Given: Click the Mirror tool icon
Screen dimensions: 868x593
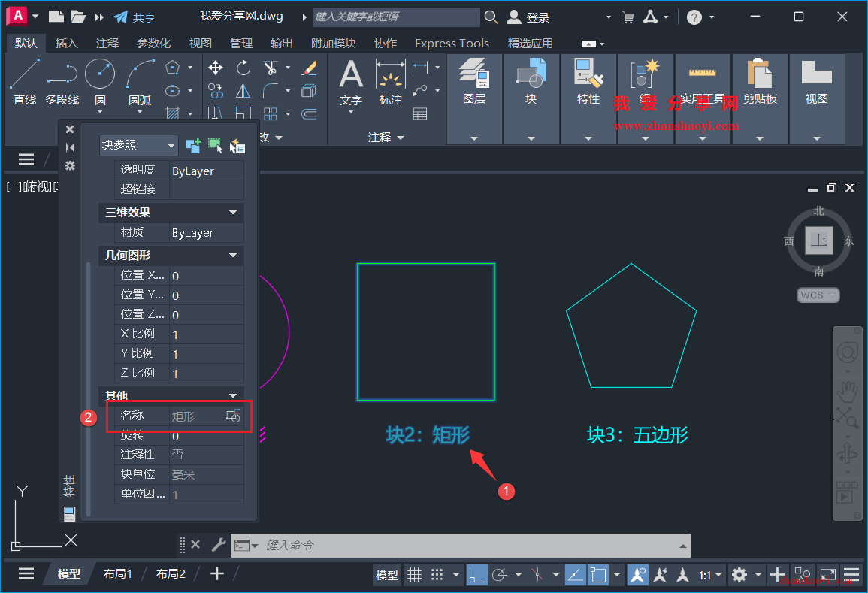Looking at the screenshot, I should 243,91.
